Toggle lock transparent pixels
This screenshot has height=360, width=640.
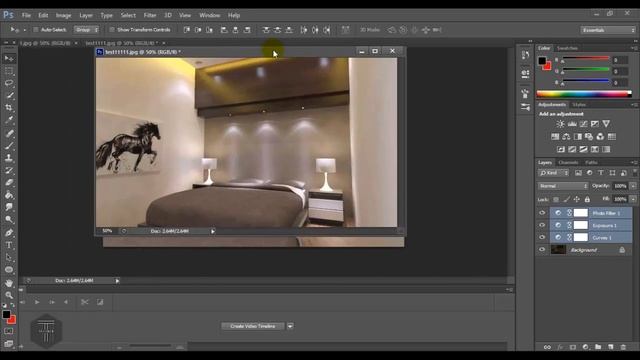click(556, 199)
